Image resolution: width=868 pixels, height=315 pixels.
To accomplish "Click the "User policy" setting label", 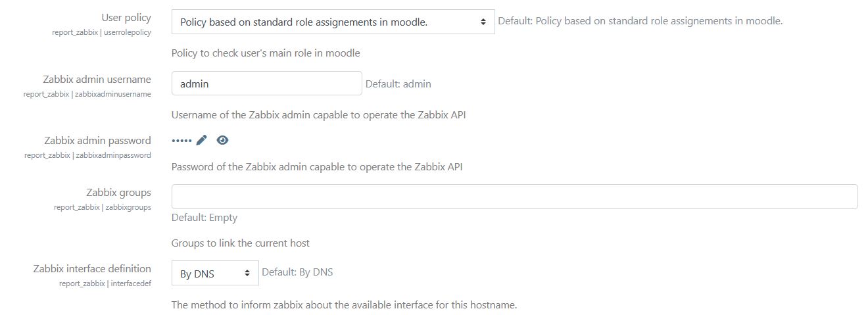I will pos(126,18).
